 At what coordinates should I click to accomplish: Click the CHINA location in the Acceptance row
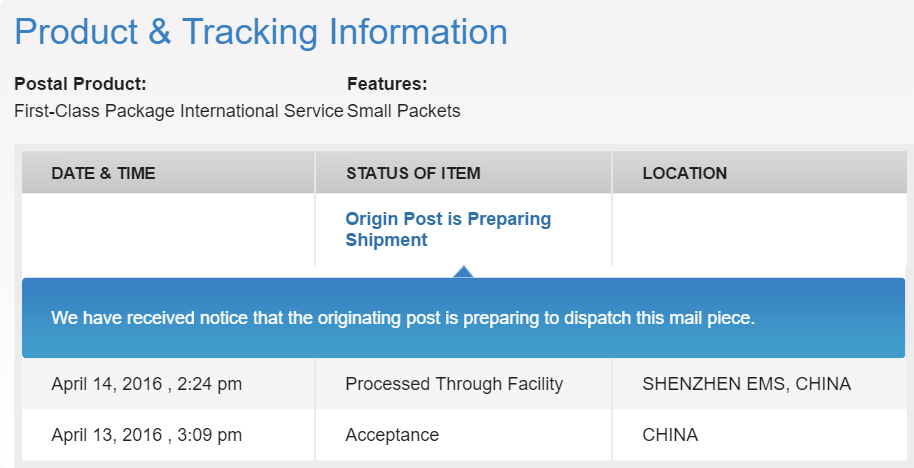pos(670,435)
